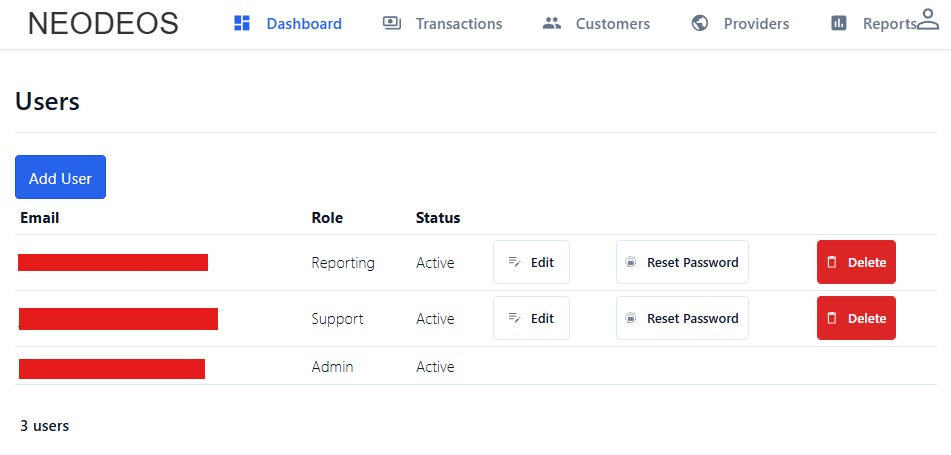Click the Reports chart icon

click(x=839, y=23)
